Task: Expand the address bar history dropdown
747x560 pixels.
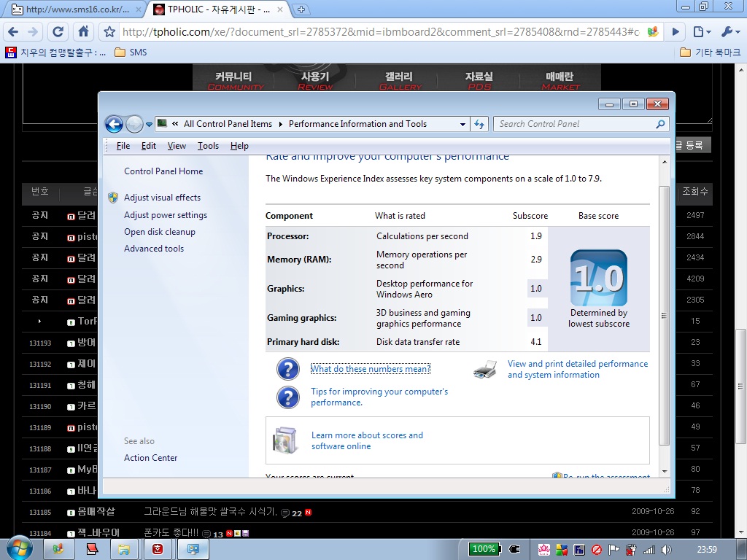Action: click(462, 124)
